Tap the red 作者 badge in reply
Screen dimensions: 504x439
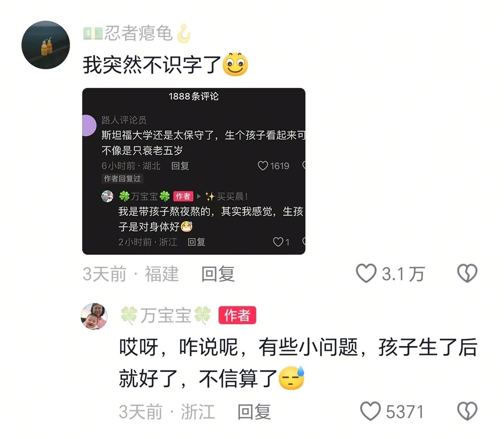click(x=237, y=315)
